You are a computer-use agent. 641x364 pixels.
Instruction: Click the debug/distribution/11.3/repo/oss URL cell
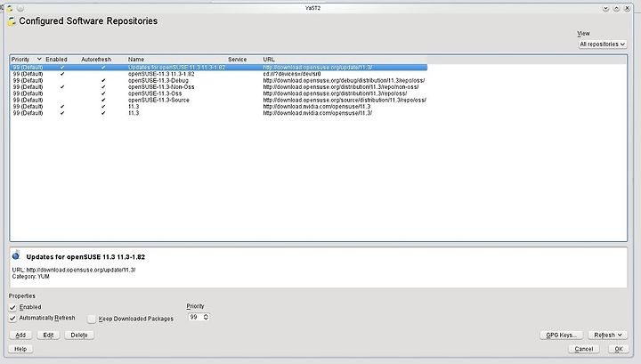(x=344, y=80)
